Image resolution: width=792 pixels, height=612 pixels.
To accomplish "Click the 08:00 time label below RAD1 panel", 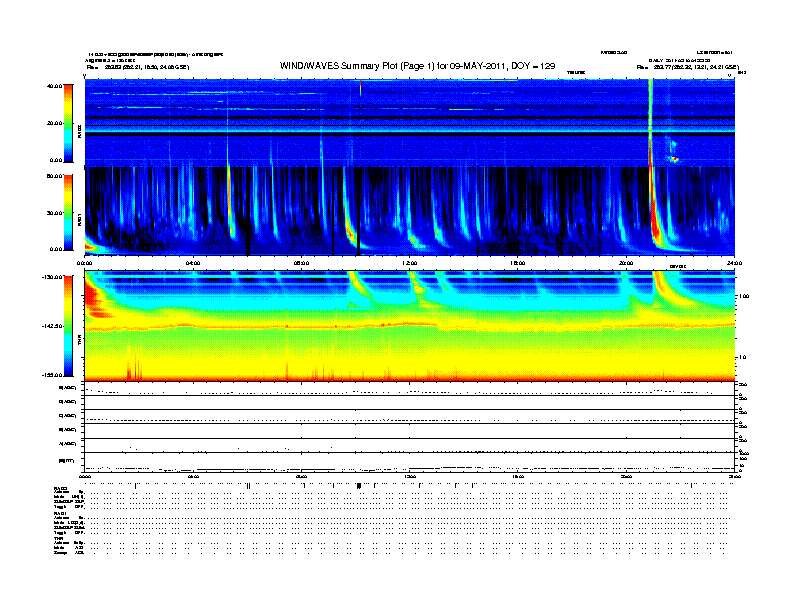I will click(301, 263).
